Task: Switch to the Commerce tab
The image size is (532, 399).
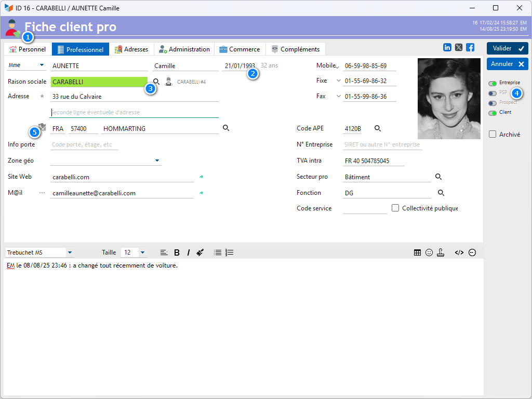Action: pyautogui.click(x=240, y=49)
